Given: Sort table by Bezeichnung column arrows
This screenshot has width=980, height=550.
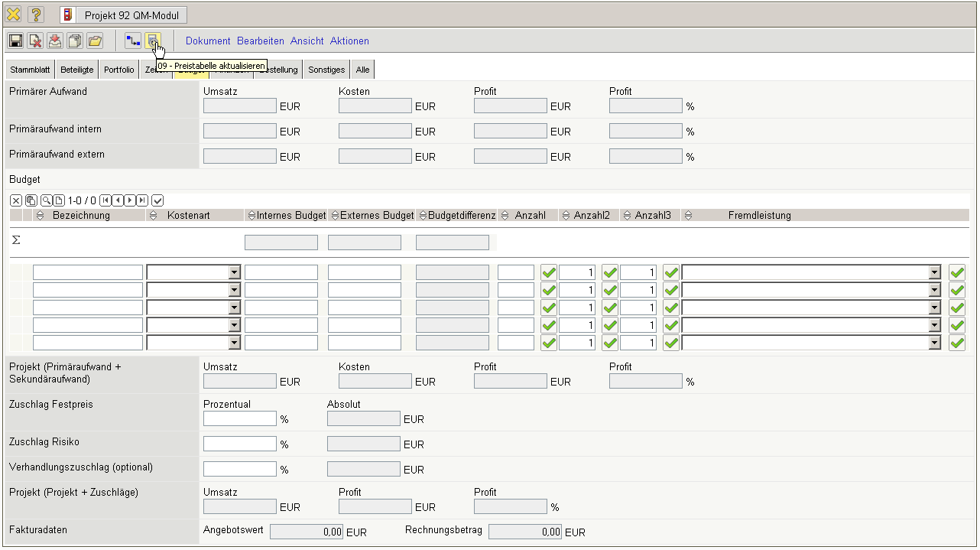Looking at the screenshot, I should coord(40,216).
